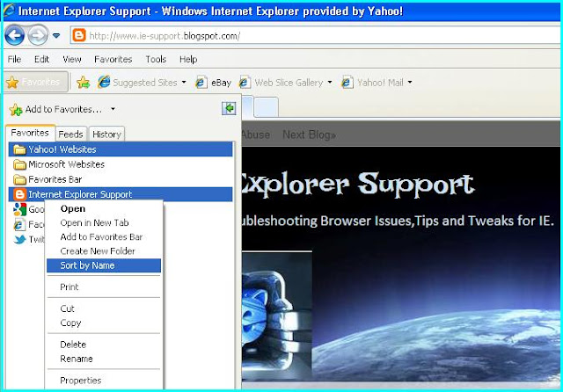Click the Add to Favorites Bar star icon
563x392 pixels.
[x=83, y=83]
